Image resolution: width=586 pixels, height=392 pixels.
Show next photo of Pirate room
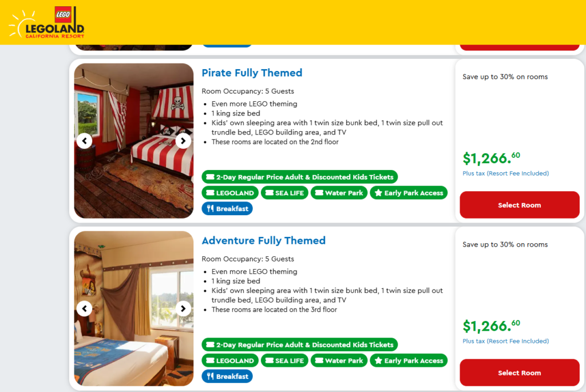pos(183,141)
